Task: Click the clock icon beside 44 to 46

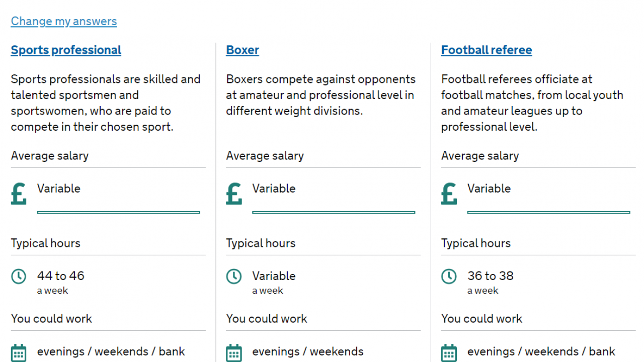Action: 19,276
